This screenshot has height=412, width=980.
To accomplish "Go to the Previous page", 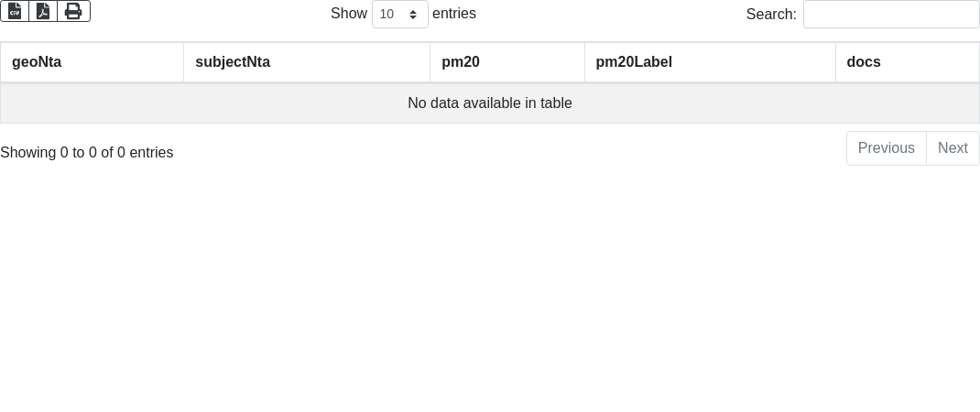I will coord(886,148).
